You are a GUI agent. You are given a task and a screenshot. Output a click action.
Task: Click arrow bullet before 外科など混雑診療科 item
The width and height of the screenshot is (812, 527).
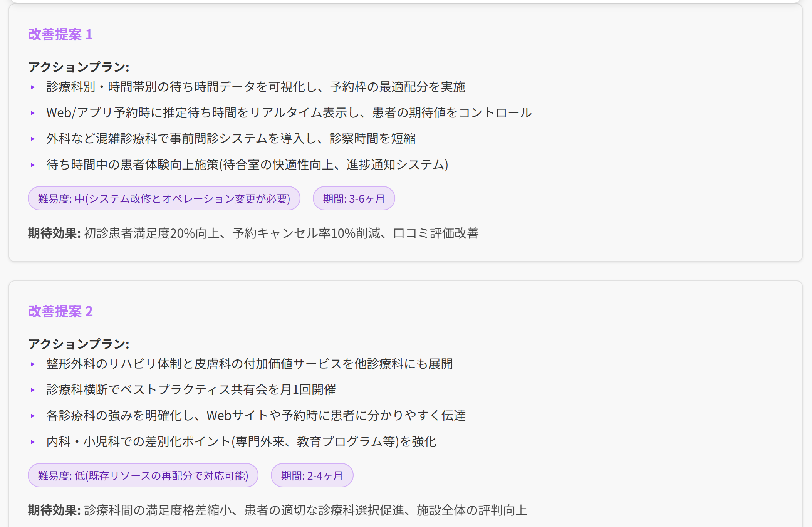coord(33,139)
